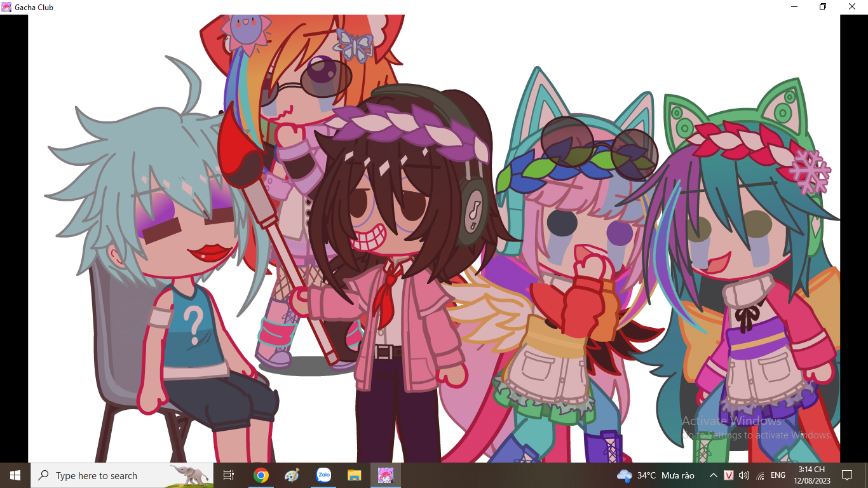868x488 pixels.
Task: Open Zalo from the taskbar
Action: click(323, 475)
